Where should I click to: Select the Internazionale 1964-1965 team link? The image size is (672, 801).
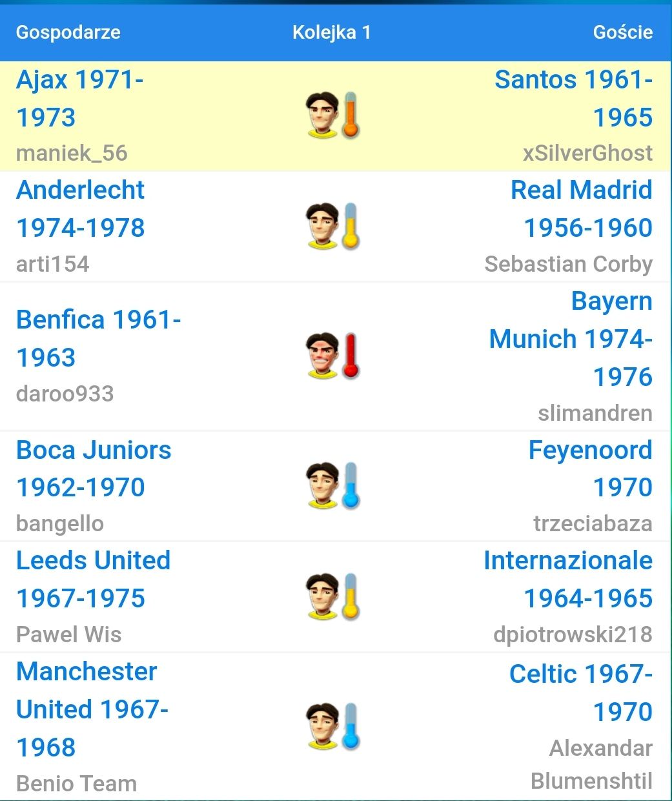(568, 580)
